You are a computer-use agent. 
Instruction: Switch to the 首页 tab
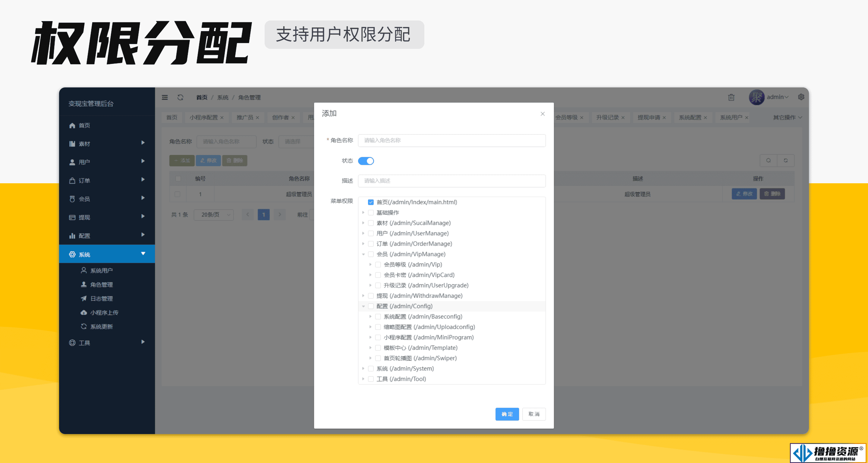[x=172, y=117]
